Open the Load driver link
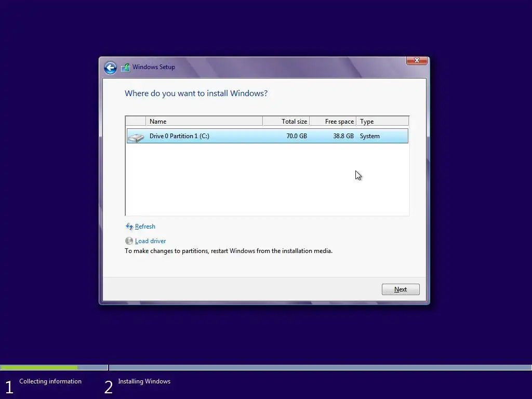 (150, 241)
